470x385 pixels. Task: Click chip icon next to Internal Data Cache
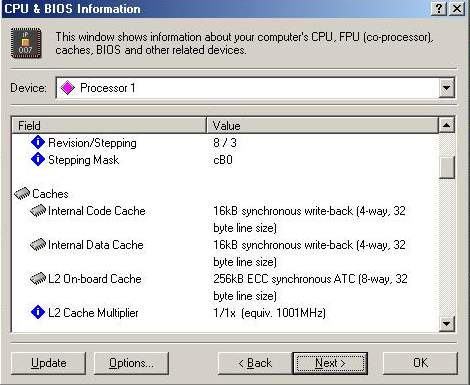point(38,245)
